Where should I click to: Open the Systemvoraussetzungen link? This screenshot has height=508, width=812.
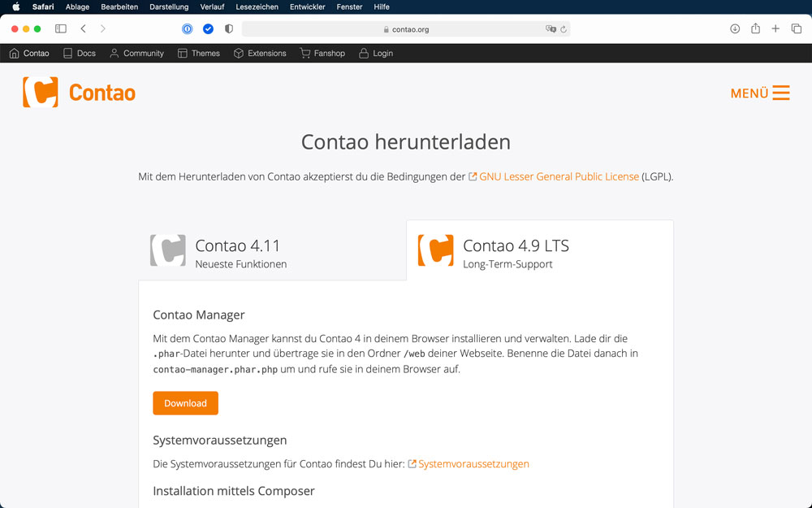click(473, 464)
